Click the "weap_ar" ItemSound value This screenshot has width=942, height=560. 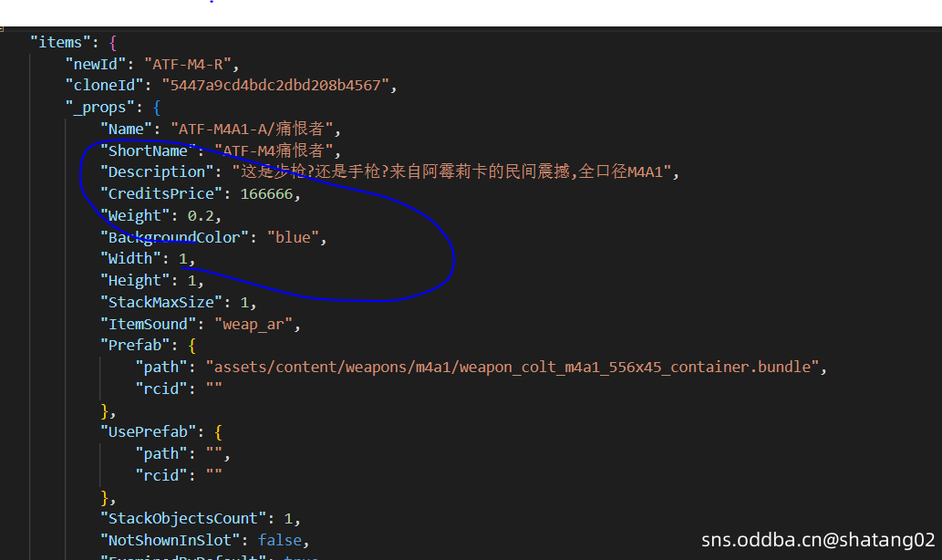tap(256, 324)
